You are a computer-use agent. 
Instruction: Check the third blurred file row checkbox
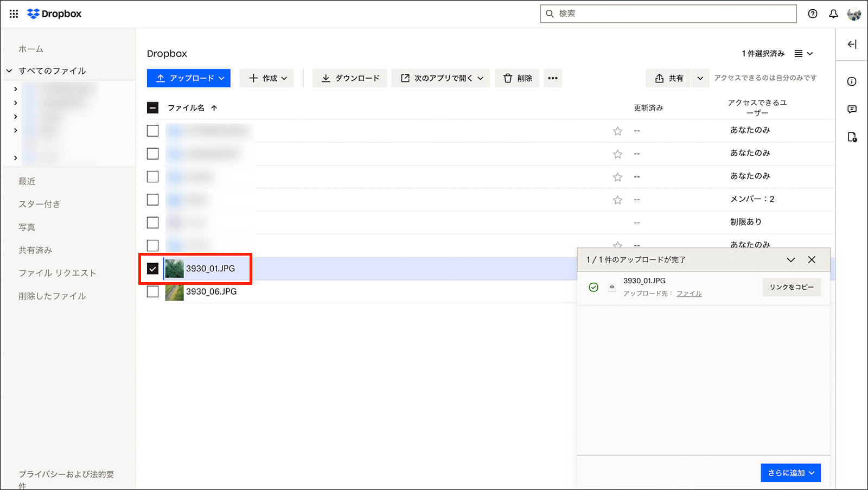(x=153, y=177)
